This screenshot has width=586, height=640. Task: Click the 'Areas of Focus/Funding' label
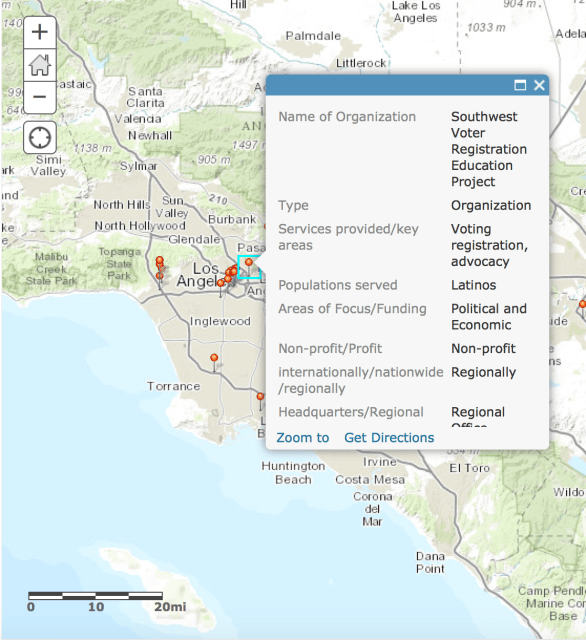coord(352,309)
